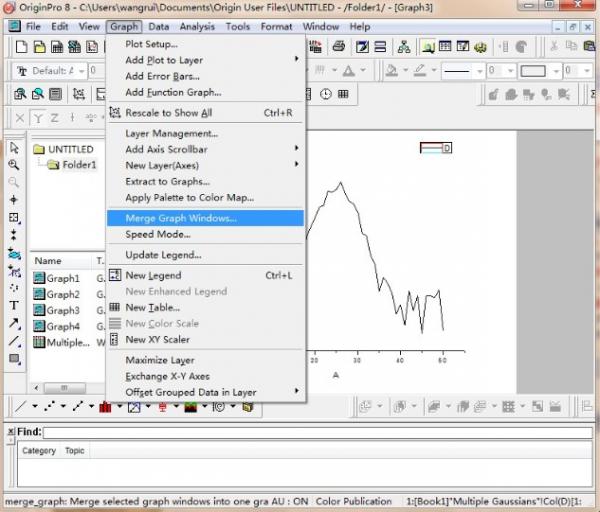Viewport: 600px width, 512px height.
Task: Click the font color A icon
Action: tap(349, 71)
